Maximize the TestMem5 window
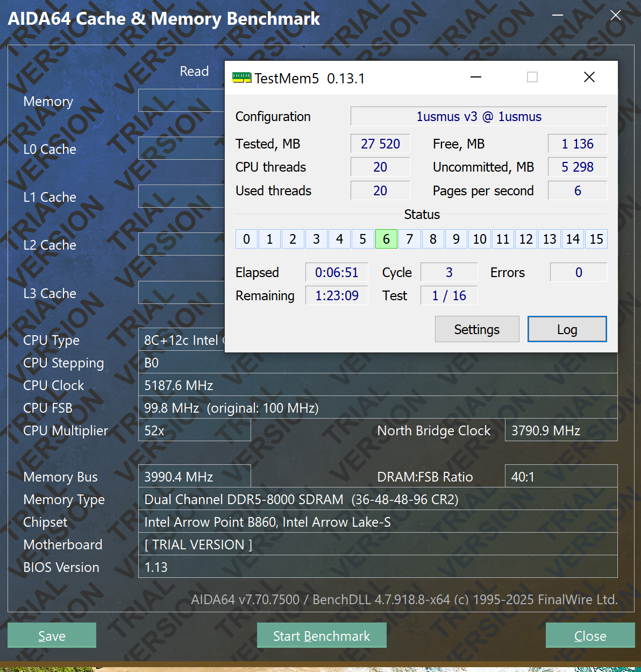The image size is (641, 672). coord(532,77)
